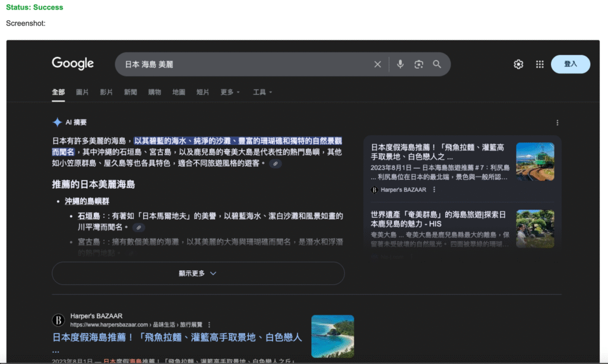Open three-dot menu beside Harper's BAZAAR source card
The width and height of the screenshot is (608, 364).
point(434,189)
